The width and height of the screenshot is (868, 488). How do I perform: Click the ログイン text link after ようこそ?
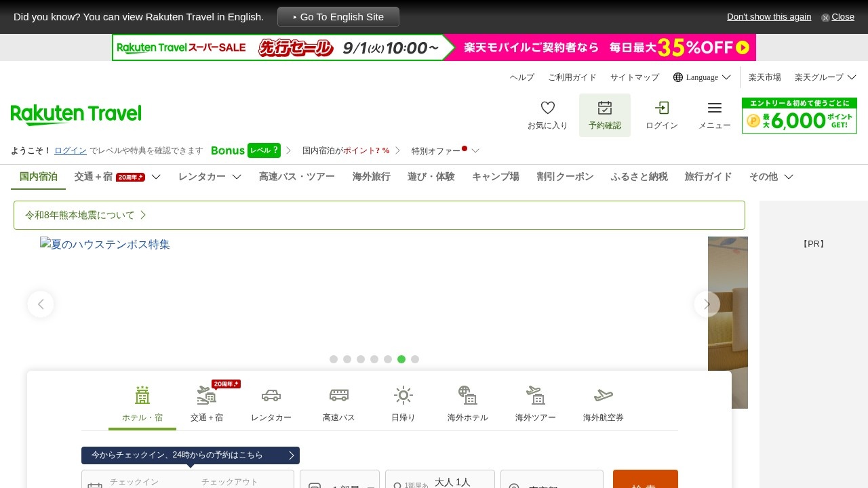tap(71, 150)
